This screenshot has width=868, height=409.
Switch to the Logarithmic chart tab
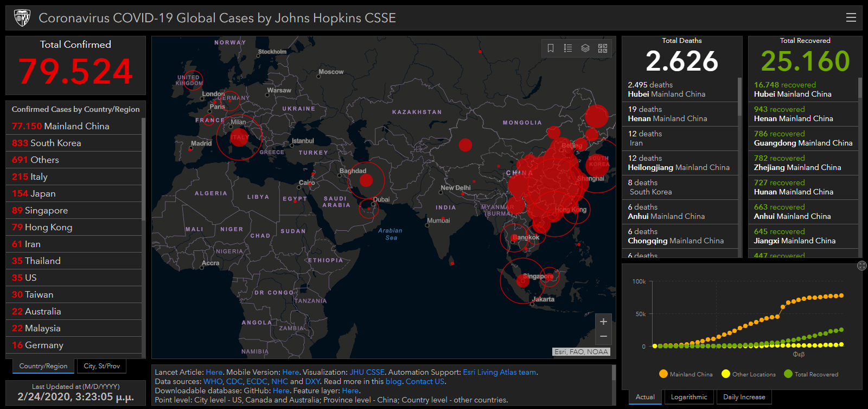point(689,397)
